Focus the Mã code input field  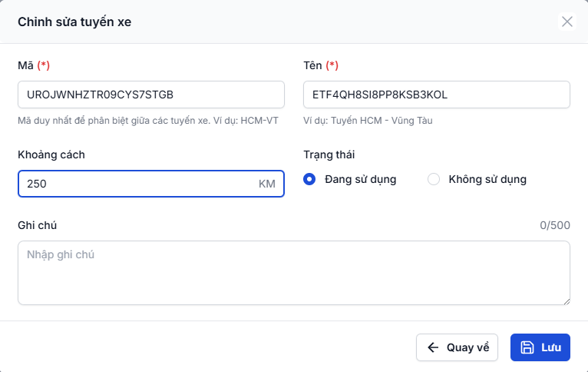[151, 95]
